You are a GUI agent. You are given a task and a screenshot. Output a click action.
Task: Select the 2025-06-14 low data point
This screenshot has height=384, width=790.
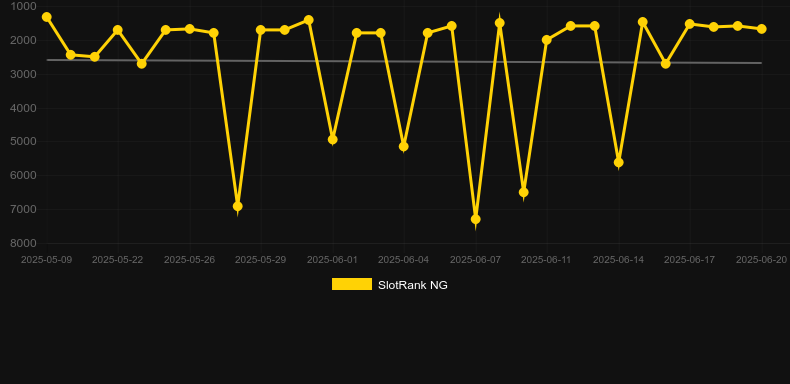[x=619, y=162]
